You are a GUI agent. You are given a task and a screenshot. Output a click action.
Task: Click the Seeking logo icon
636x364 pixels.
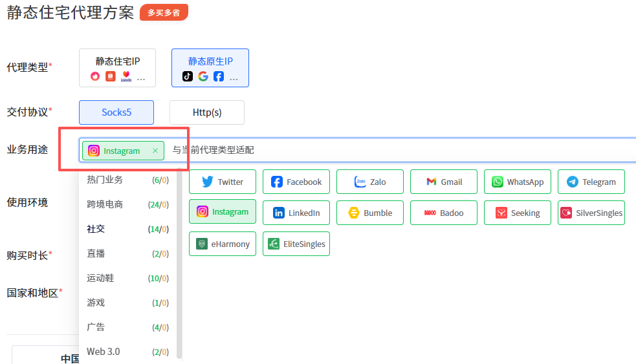pos(501,213)
